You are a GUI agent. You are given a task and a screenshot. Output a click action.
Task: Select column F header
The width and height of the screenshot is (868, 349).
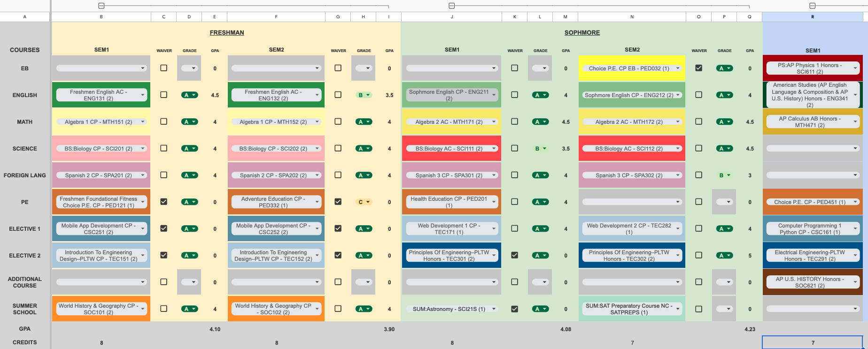[x=276, y=17]
